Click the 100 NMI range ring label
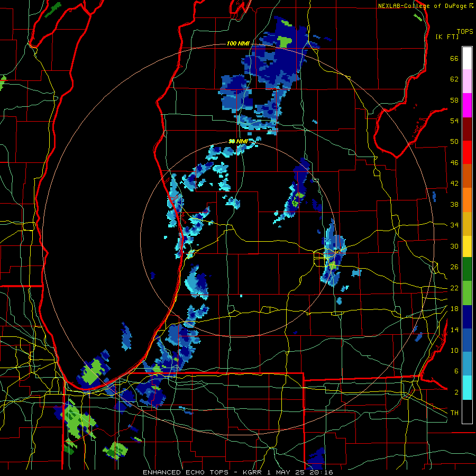The height and width of the screenshot is (476, 476). (x=238, y=43)
